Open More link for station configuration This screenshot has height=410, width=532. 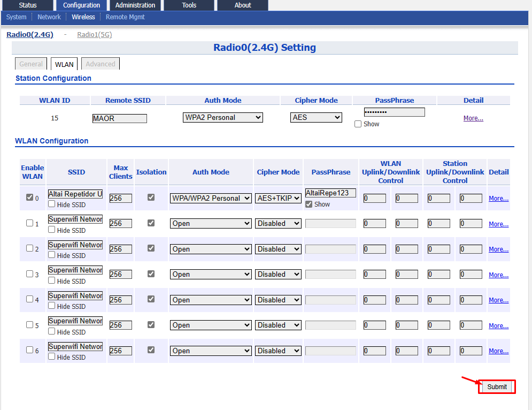pyautogui.click(x=473, y=118)
